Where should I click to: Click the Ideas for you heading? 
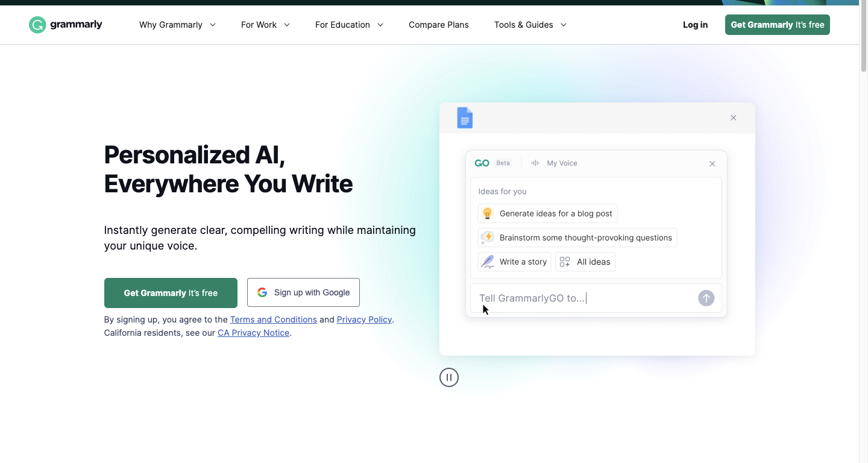click(x=502, y=192)
